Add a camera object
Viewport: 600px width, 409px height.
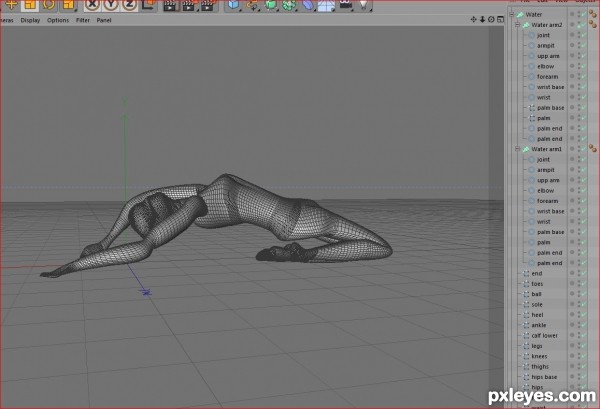pyautogui.click(x=346, y=5)
